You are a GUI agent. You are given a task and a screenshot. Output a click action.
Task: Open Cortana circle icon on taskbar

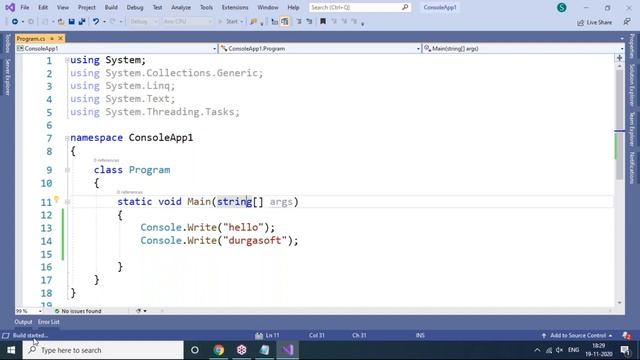[195, 350]
